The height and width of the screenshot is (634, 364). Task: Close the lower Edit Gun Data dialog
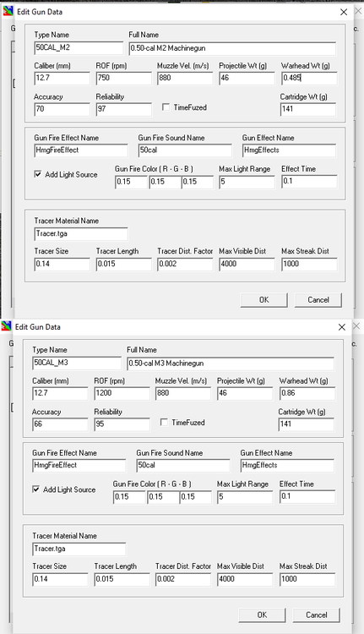pos(342,327)
